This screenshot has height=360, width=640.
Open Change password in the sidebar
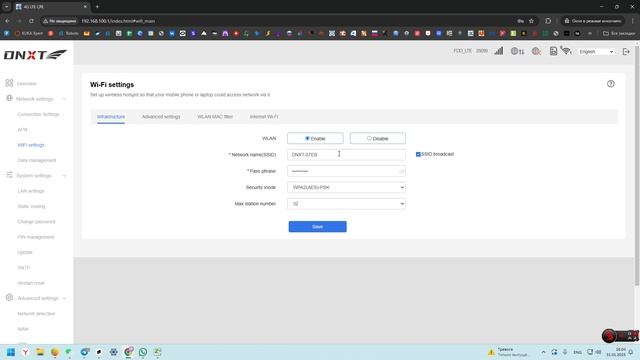point(36,222)
